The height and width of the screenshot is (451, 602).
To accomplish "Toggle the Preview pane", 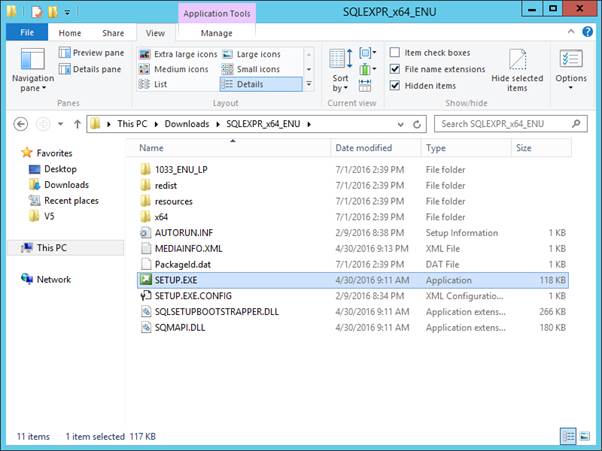I will (91, 53).
